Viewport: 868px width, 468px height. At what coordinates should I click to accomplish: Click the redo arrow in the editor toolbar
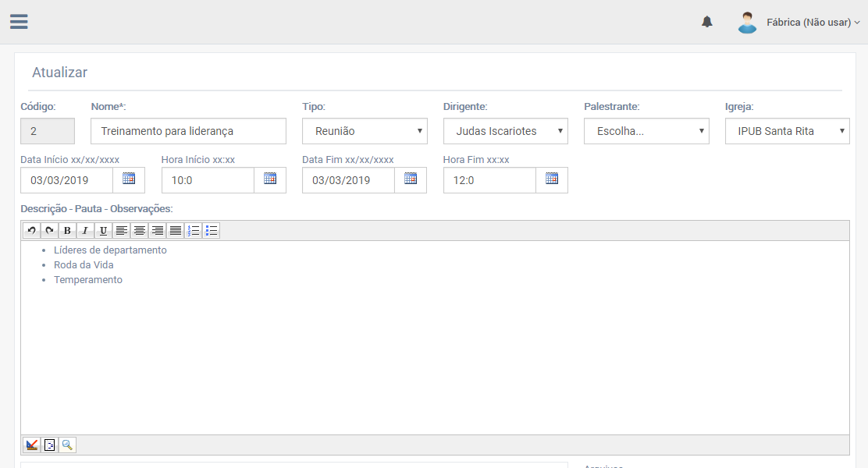(x=49, y=230)
